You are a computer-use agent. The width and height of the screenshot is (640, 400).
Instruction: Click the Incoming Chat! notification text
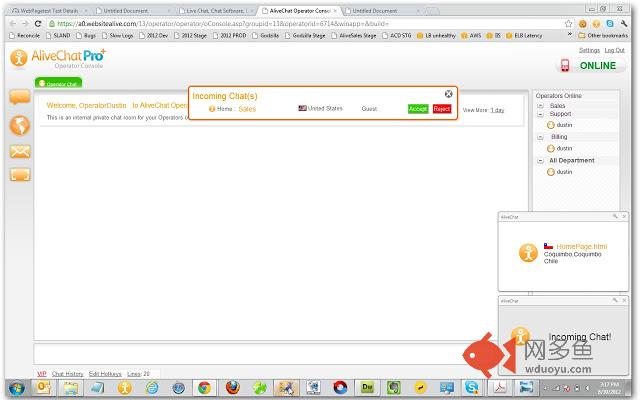(x=580, y=337)
